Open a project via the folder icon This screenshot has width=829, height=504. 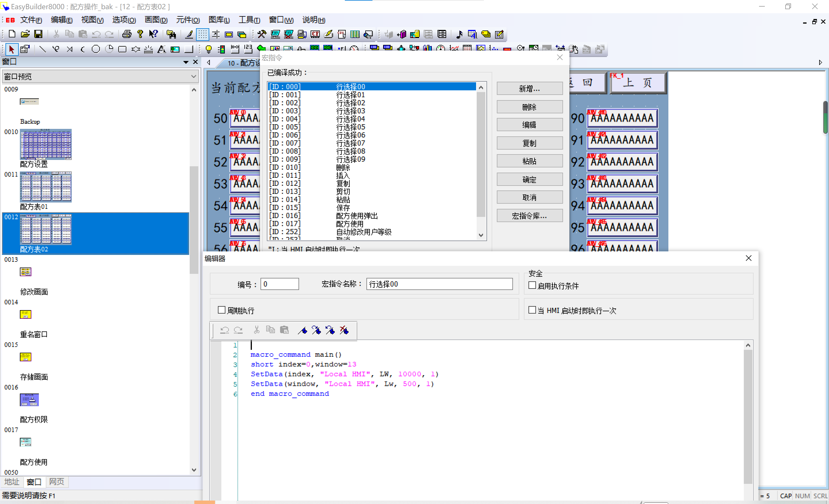25,34
